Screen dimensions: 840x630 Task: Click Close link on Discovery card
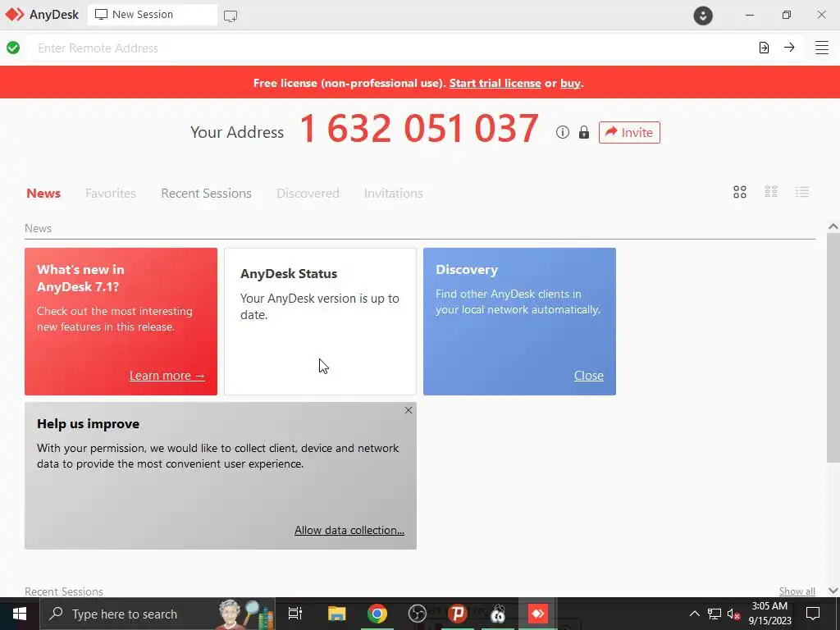pos(589,376)
